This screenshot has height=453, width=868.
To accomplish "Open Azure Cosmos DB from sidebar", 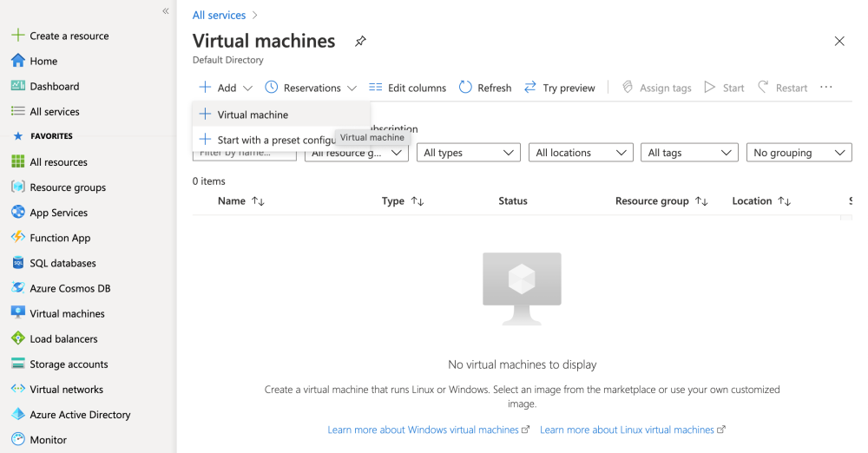I will (x=69, y=288).
